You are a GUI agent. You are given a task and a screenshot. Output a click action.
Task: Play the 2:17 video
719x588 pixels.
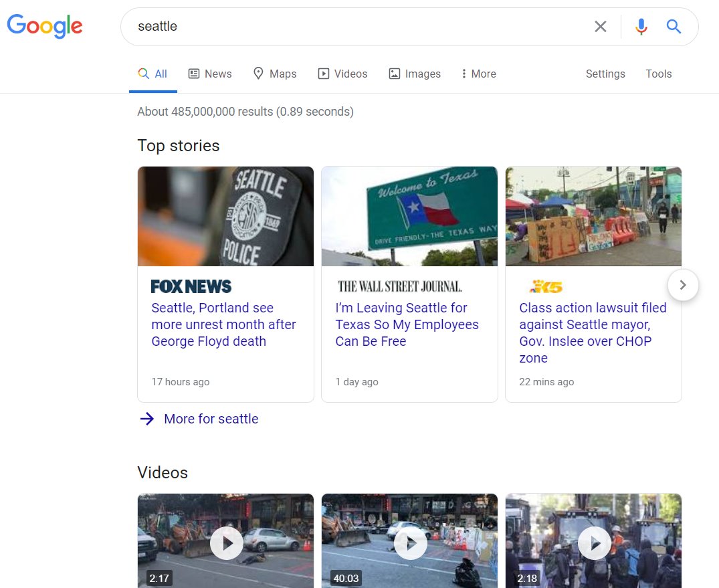click(x=226, y=543)
